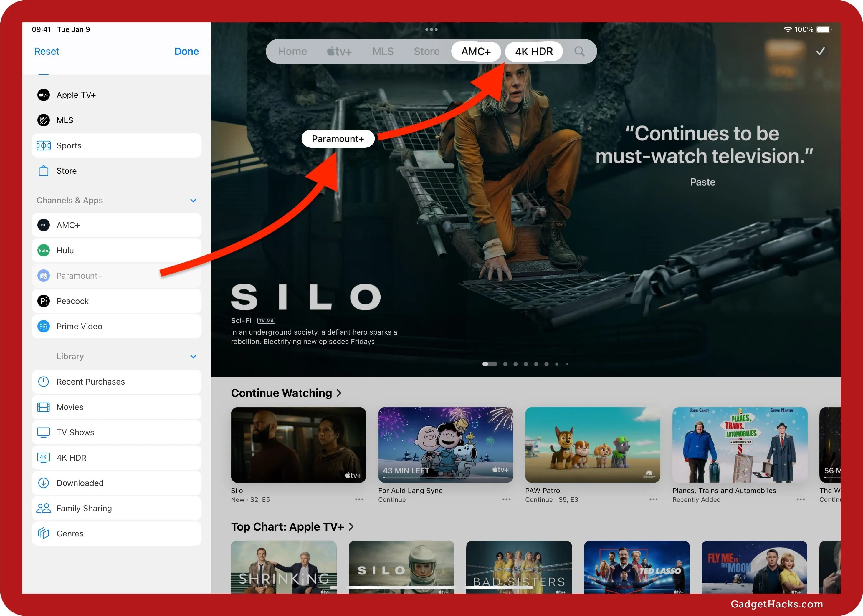Open search with the magnifier icon

[579, 52]
